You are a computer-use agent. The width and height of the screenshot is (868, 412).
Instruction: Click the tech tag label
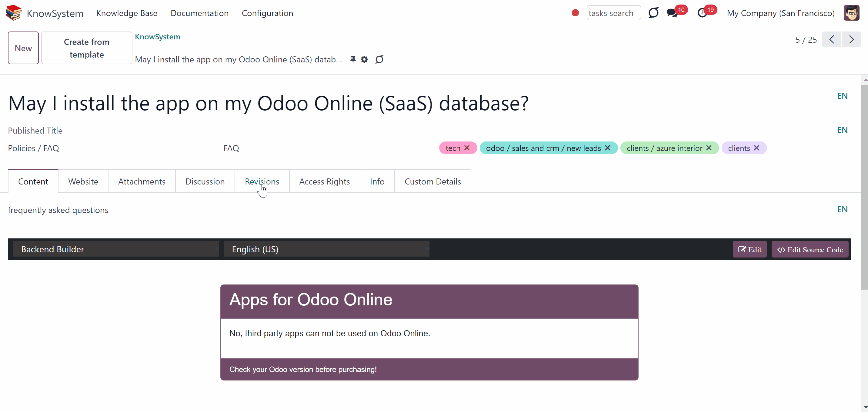[x=453, y=148]
